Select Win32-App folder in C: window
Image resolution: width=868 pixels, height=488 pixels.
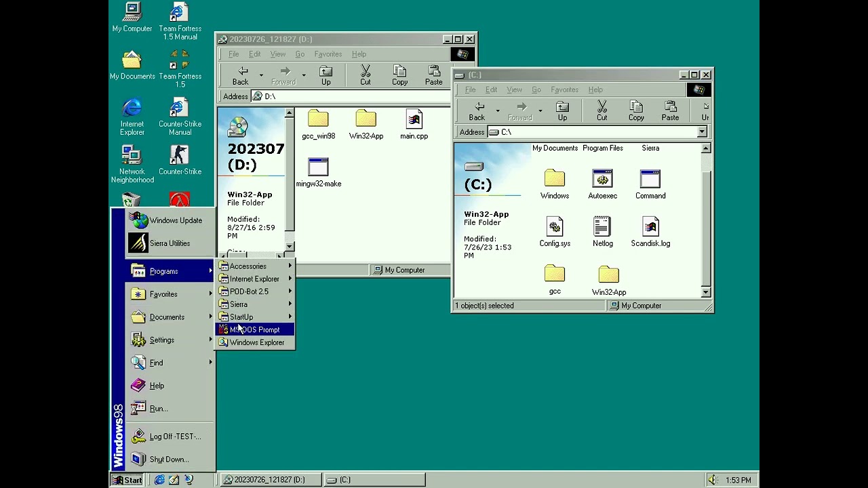[609, 281]
